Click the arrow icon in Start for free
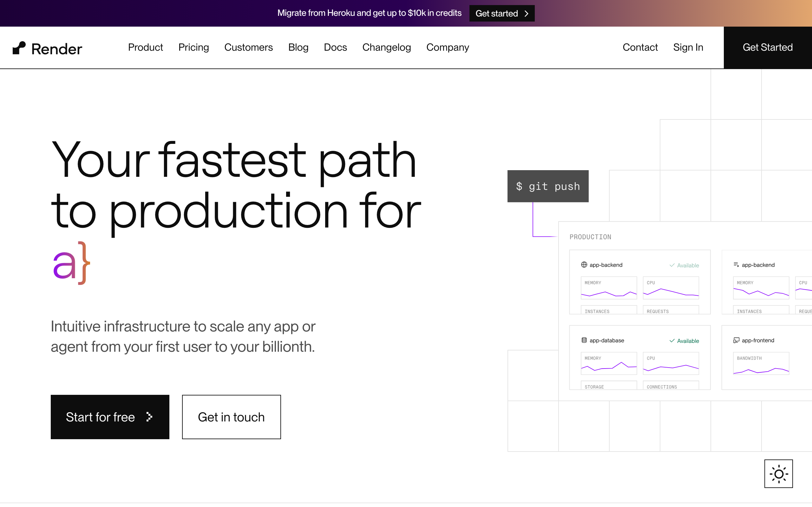Screen dimensions: 812x507 click(x=149, y=417)
